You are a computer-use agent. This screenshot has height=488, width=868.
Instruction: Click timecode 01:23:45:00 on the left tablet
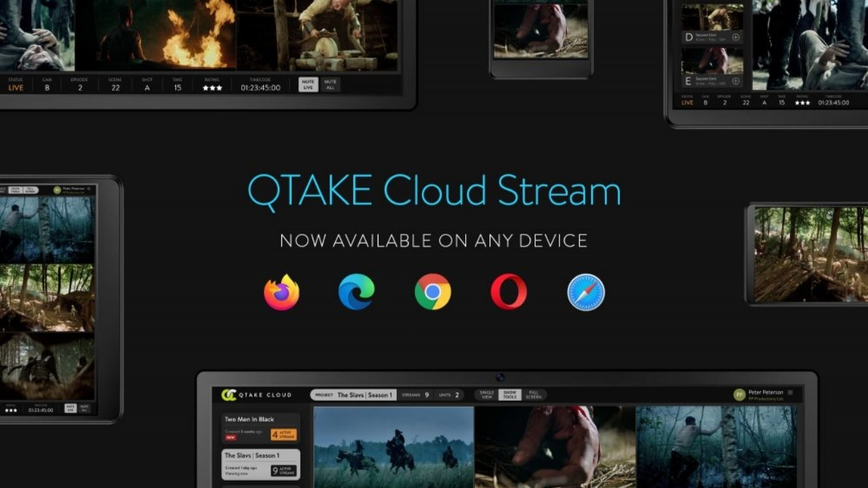click(x=41, y=410)
